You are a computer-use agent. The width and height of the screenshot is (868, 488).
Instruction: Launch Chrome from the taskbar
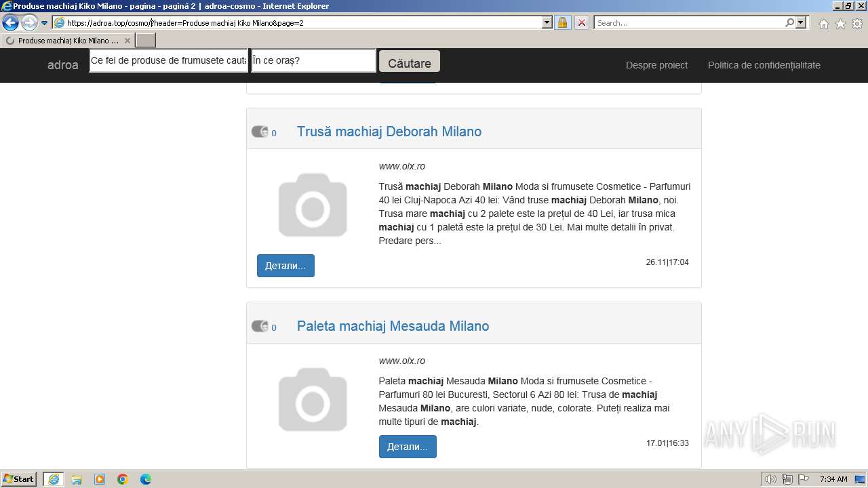(x=123, y=479)
